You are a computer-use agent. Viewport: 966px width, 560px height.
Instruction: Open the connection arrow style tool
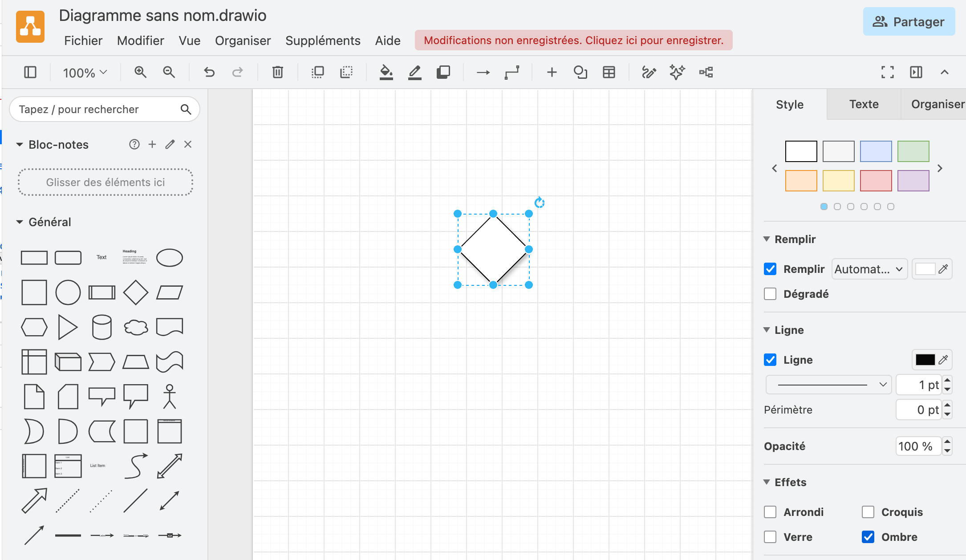pyautogui.click(x=483, y=72)
